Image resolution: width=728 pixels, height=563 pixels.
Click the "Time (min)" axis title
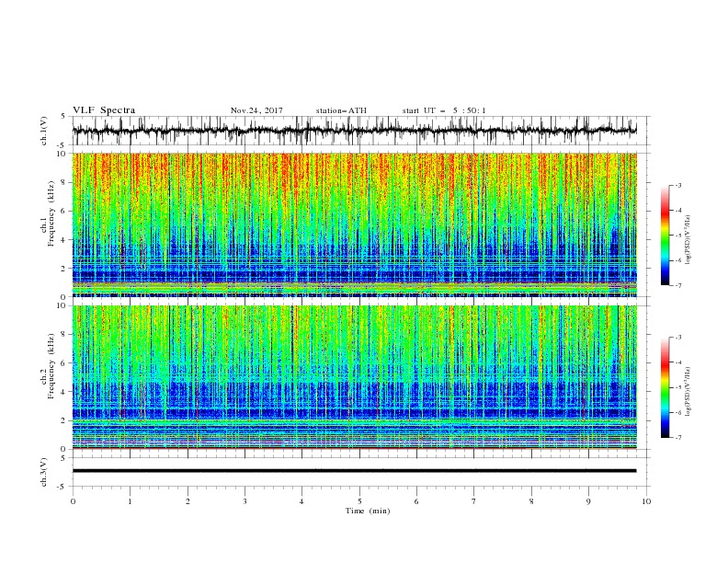pos(368,511)
